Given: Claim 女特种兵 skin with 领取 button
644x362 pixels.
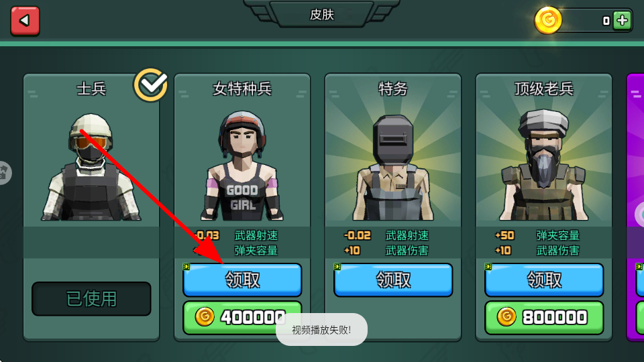Looking at the screenshot, I should (x=242, y=280).
